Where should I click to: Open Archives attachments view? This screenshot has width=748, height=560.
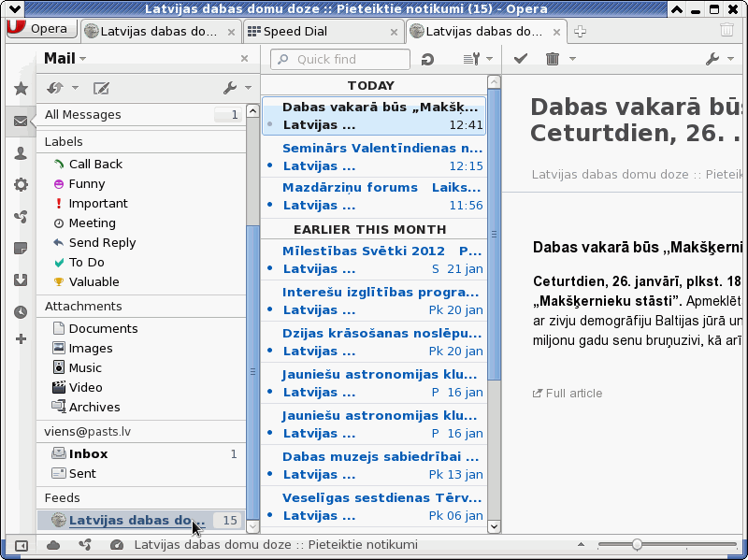tap(141, 407)
